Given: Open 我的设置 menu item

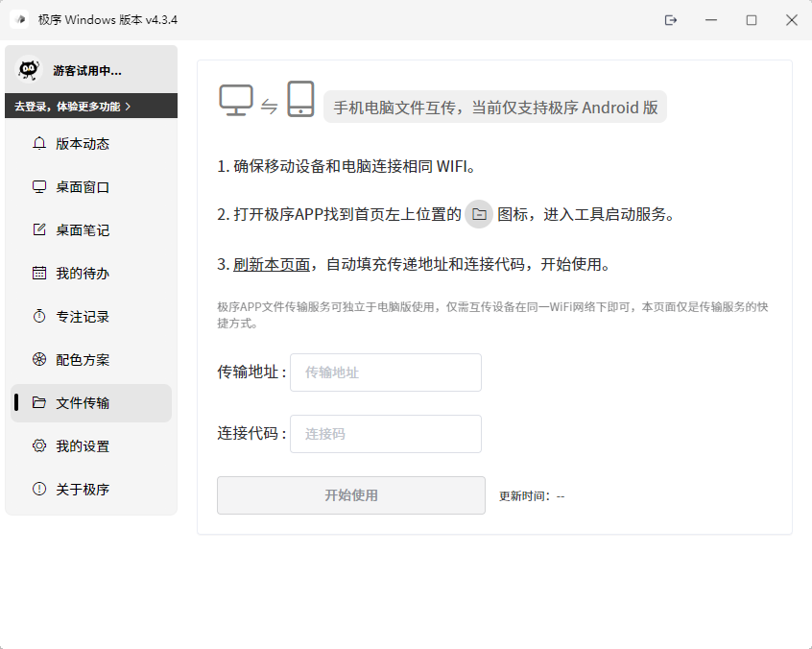Looking at the screenshot, I should pos(91,446).
